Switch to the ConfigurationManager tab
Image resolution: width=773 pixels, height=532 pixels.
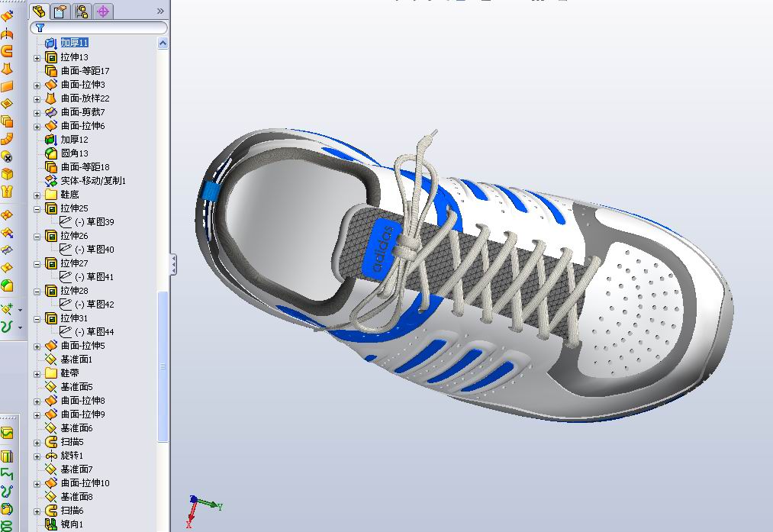coord(82,11)
